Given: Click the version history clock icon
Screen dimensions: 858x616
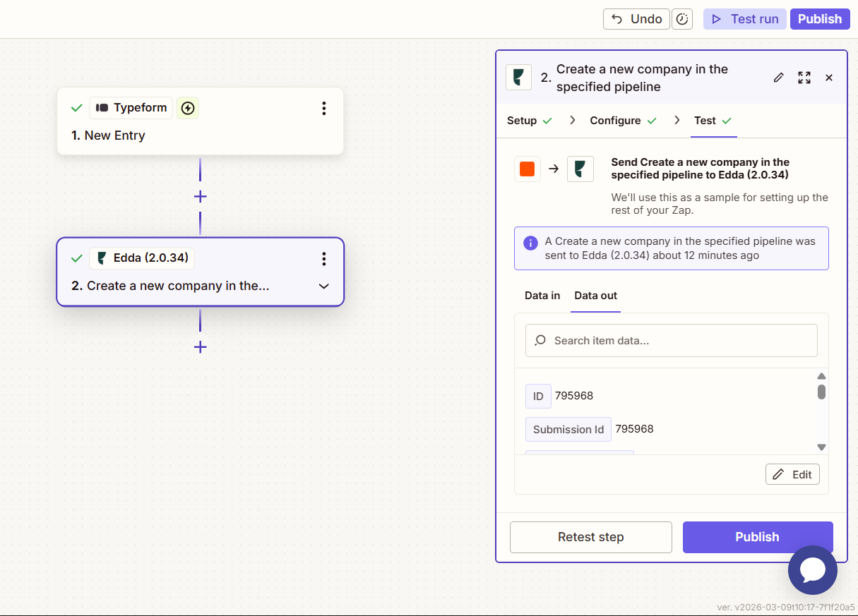Looking at the screenshot, I should point(682,19).
